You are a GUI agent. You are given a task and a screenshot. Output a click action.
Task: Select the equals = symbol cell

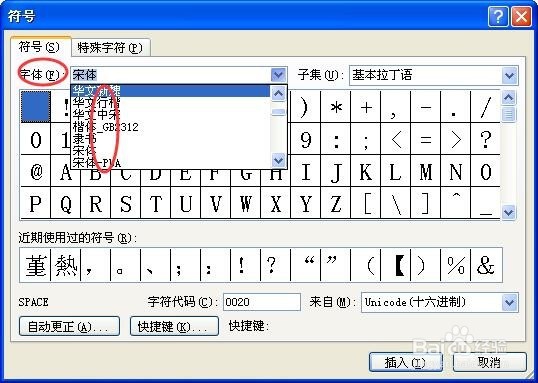coord(425,139)
